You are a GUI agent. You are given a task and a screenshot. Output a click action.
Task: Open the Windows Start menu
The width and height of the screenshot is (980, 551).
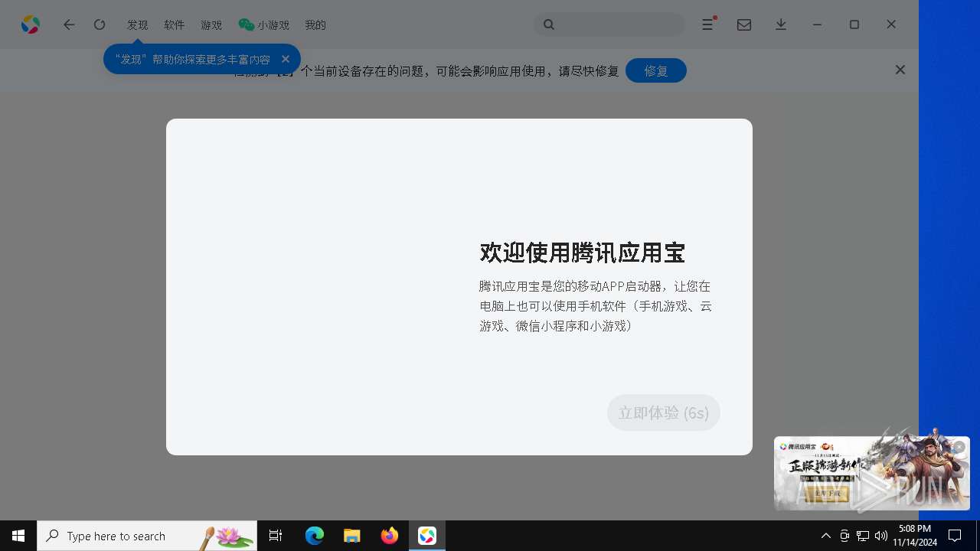(18, 536)
